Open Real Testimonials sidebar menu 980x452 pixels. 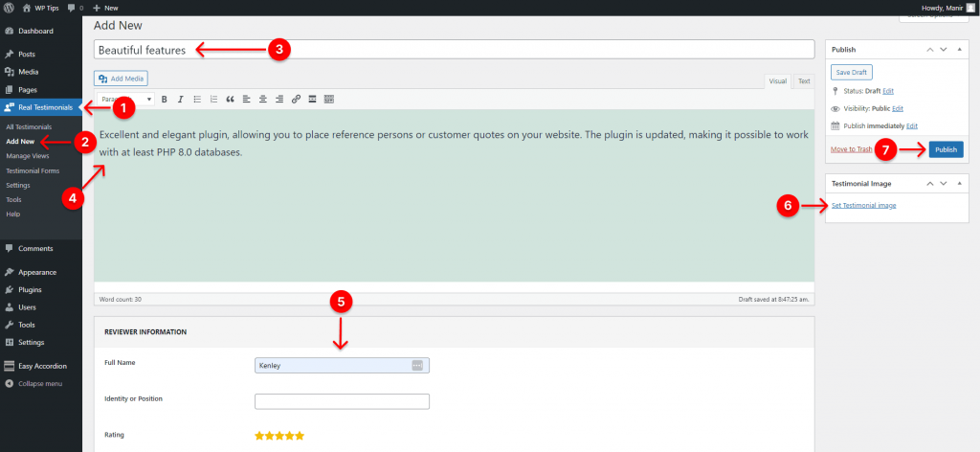[40, 107]
